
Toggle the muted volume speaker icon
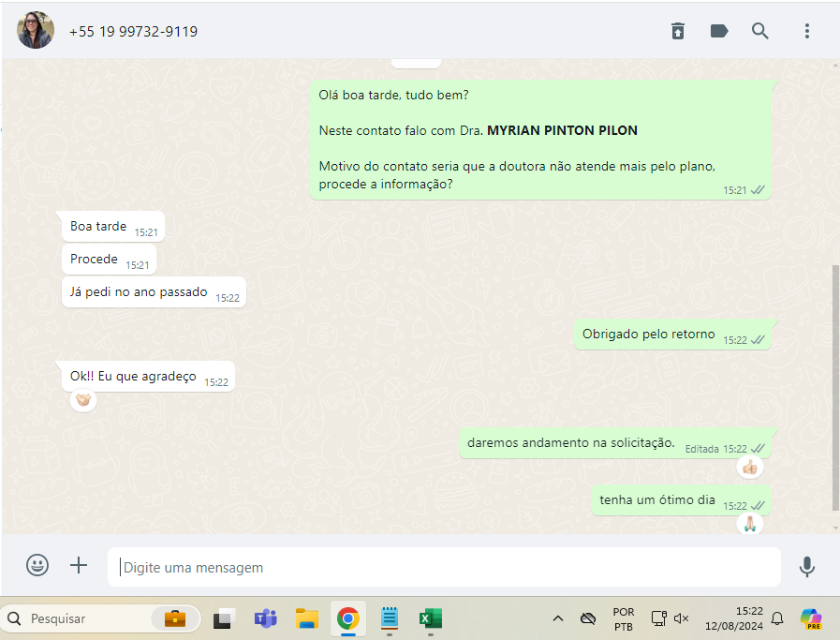click(x=682, y=618)
